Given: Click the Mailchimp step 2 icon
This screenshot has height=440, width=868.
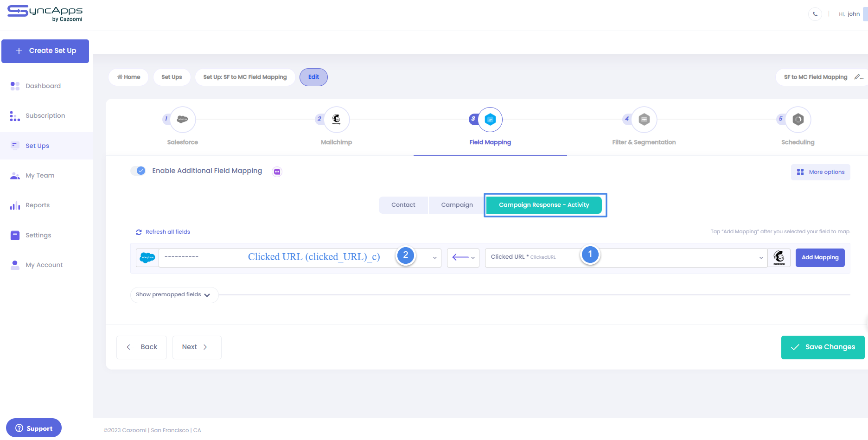Looking at the screenshot, I should (337, 120).
